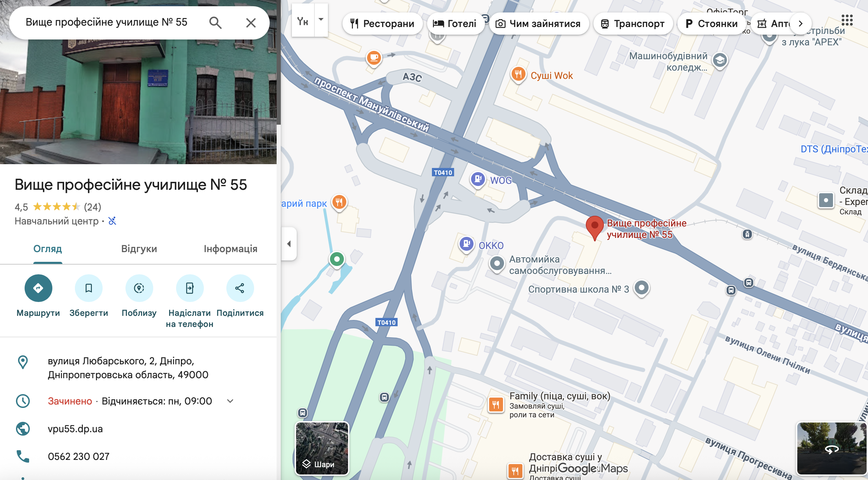This screenshot has width=868, height=480.
Task: Clear the search with X icon
Action: (251, 23)
